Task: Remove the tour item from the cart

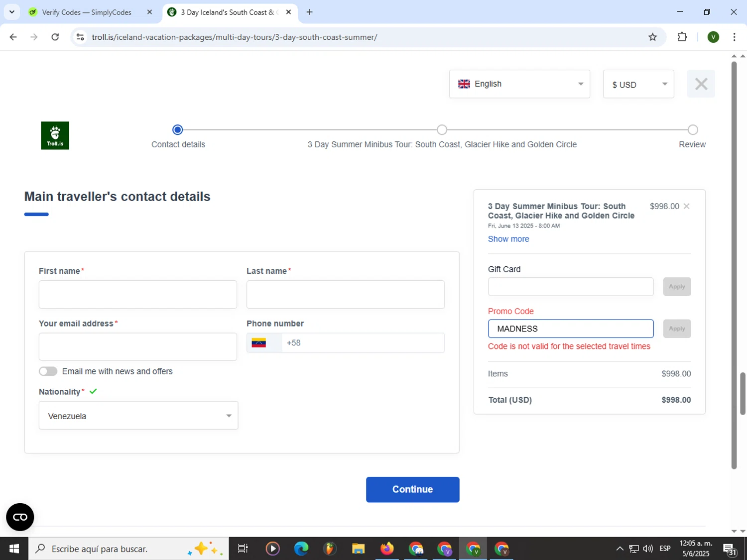Action: click(686, 206)
